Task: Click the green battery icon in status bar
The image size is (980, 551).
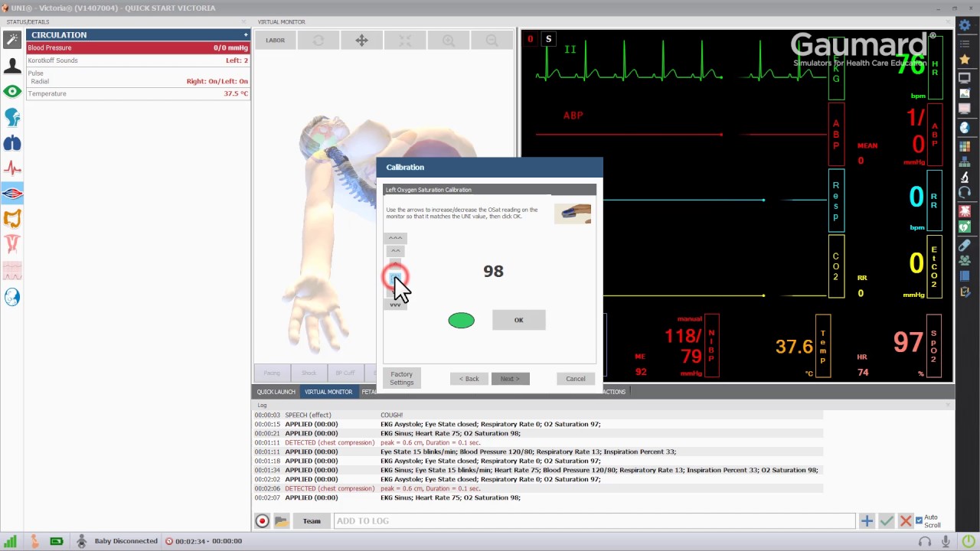Action: (56, 541)
